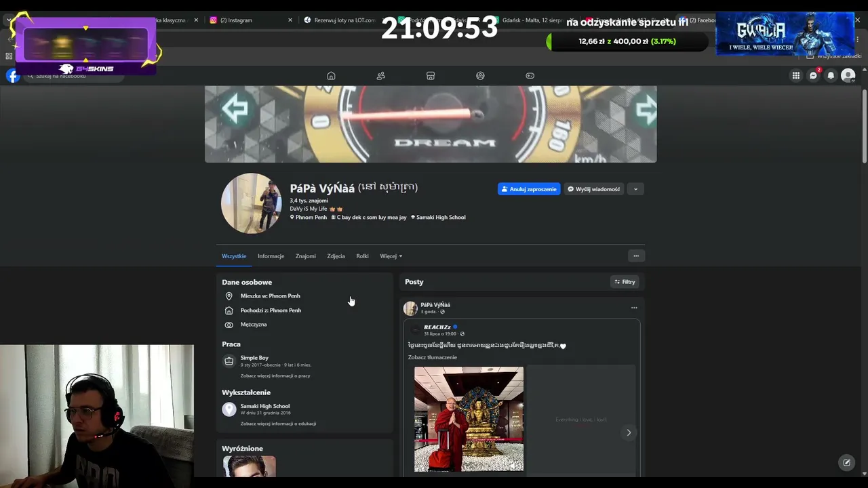868x488 pixels.
Task: Click the REACHZz shared post author name
Action: coord(437,327)
